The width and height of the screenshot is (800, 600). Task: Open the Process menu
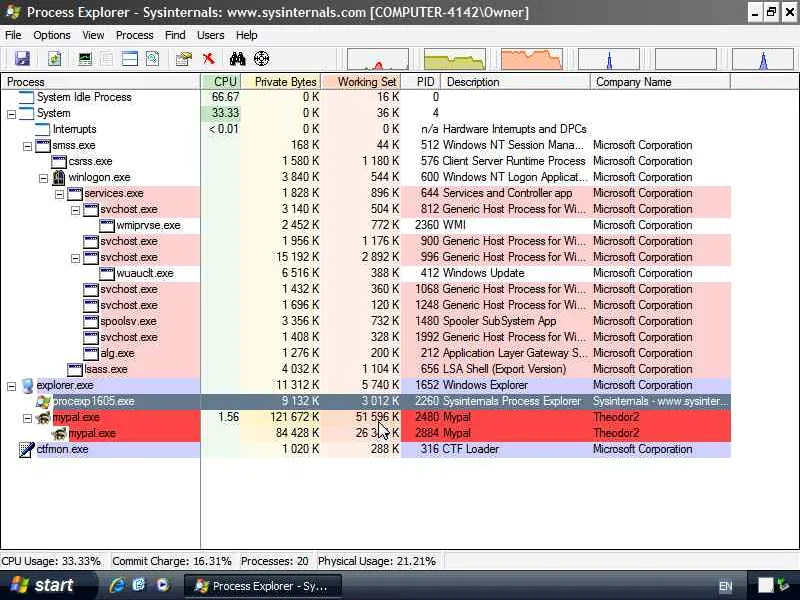[x=135, y=35]
